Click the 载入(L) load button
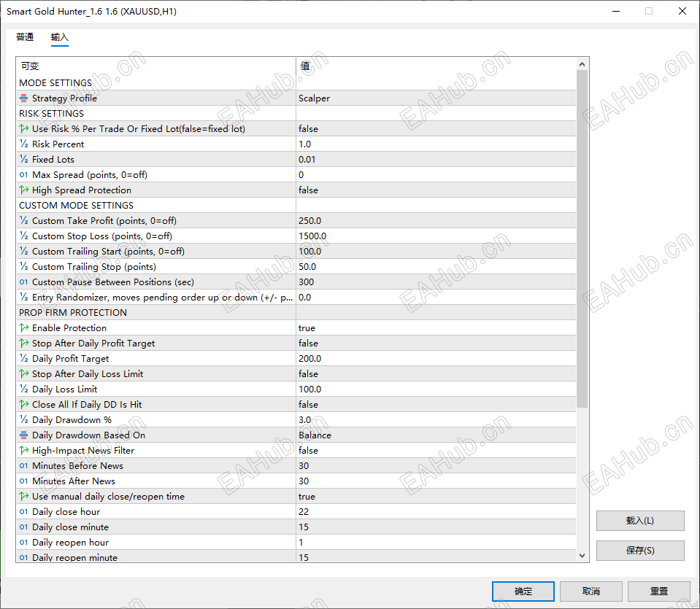The height and width of the screenshot is (609, 700). (x=640, y=521)
